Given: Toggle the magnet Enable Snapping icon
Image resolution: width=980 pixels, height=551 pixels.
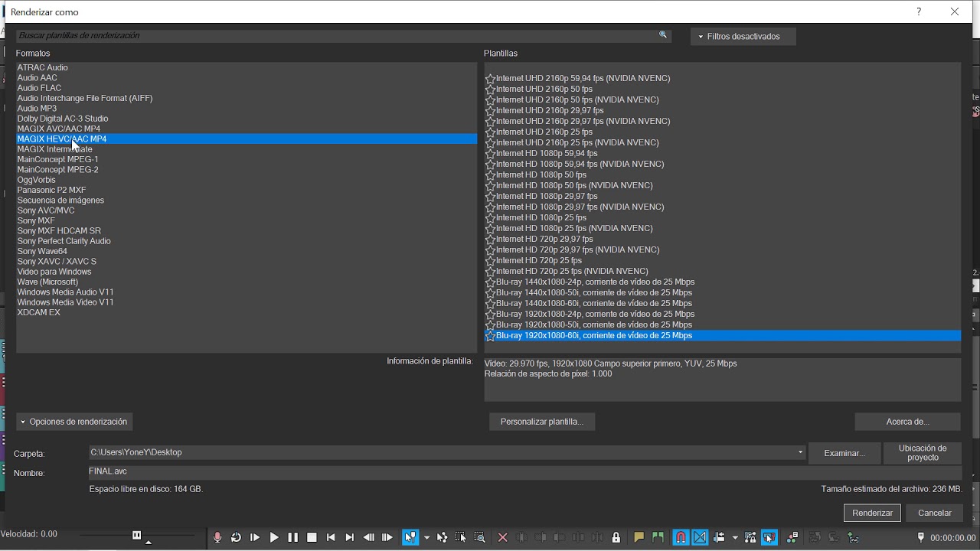Looking at the screenshot, I should [681, 538].
